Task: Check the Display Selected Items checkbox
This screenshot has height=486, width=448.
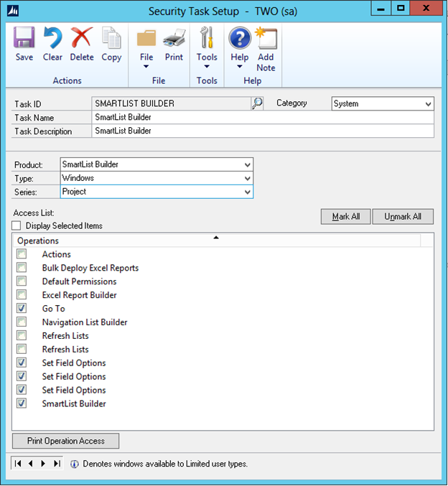Action: [16, 225]
